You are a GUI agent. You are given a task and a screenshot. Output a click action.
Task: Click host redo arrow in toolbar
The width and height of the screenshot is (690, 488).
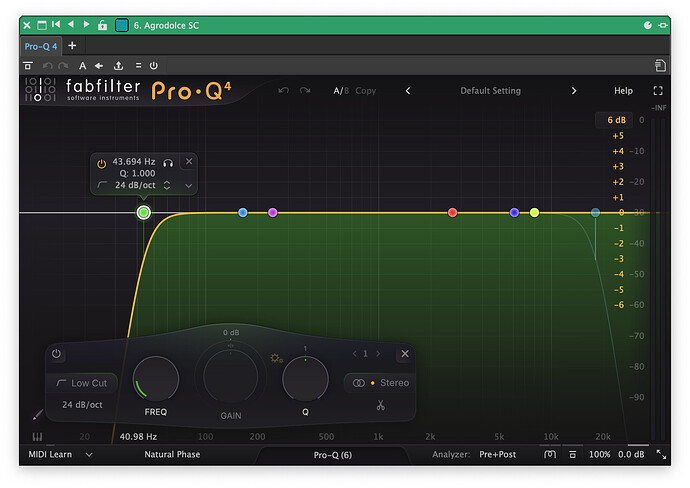coord(63,66)
